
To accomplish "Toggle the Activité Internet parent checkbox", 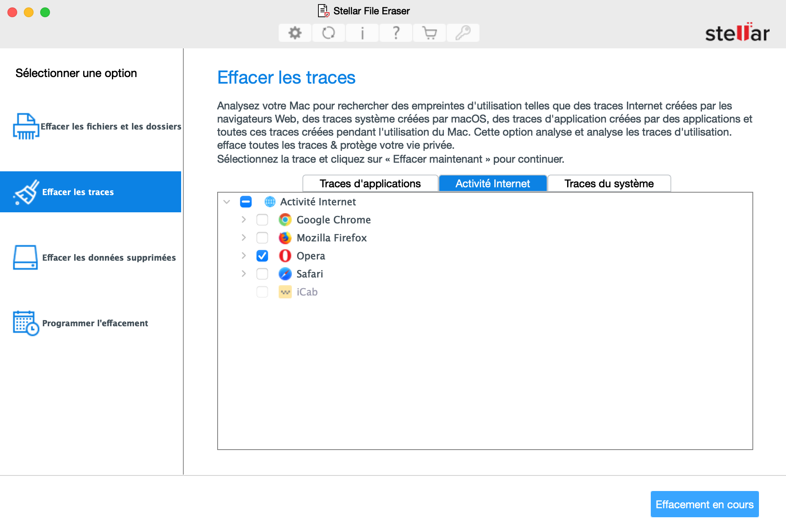I will tap(246, 202).
